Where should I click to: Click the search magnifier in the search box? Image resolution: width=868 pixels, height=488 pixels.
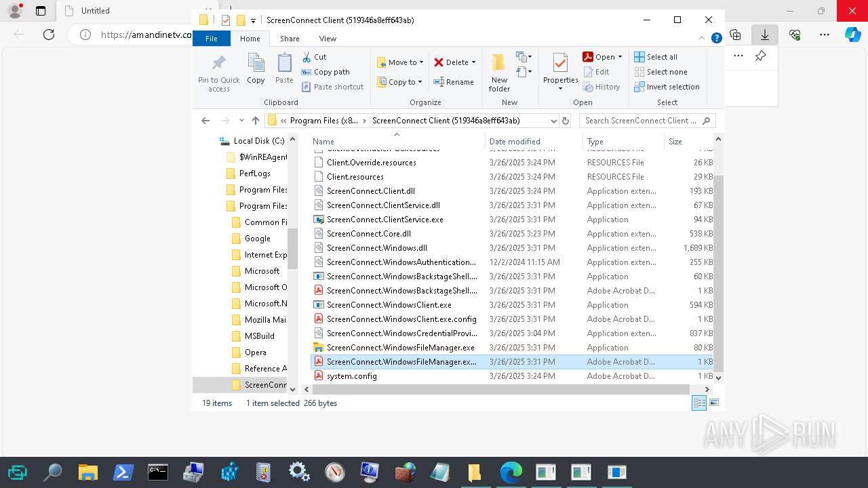click(x=706, y=121)
